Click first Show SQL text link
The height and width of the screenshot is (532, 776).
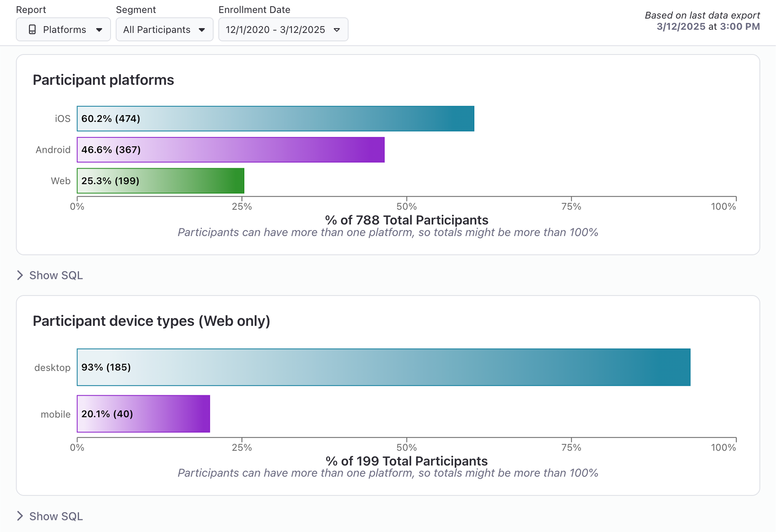click(x=56, y=275)
